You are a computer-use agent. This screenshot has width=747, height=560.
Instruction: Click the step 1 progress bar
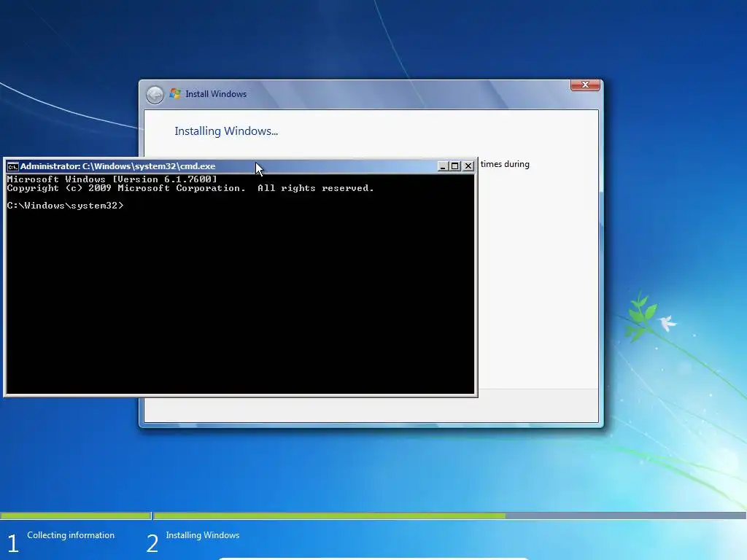(x=75, y=516)
